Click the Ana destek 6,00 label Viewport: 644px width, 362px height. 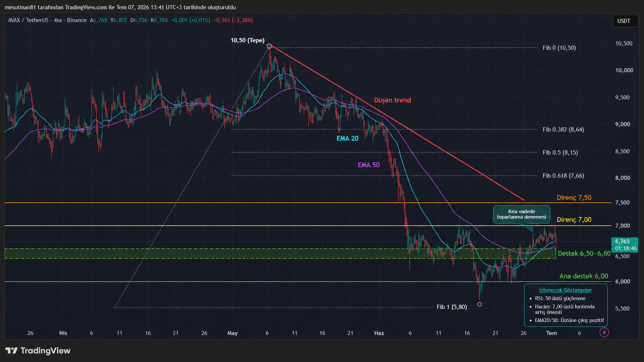point(584,276)
